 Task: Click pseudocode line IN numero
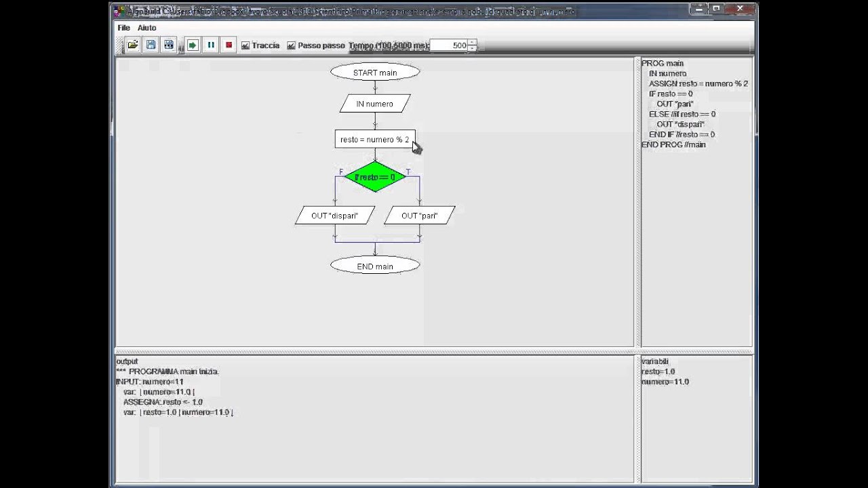click(667, 73)
